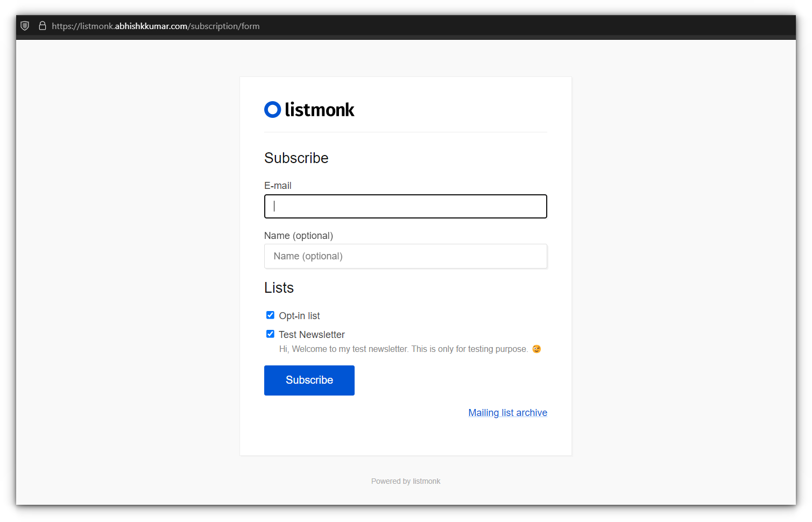The height and width of the screenshot is (522, 812).
Task: Click the winking emoji after the description
Action: 536,349
